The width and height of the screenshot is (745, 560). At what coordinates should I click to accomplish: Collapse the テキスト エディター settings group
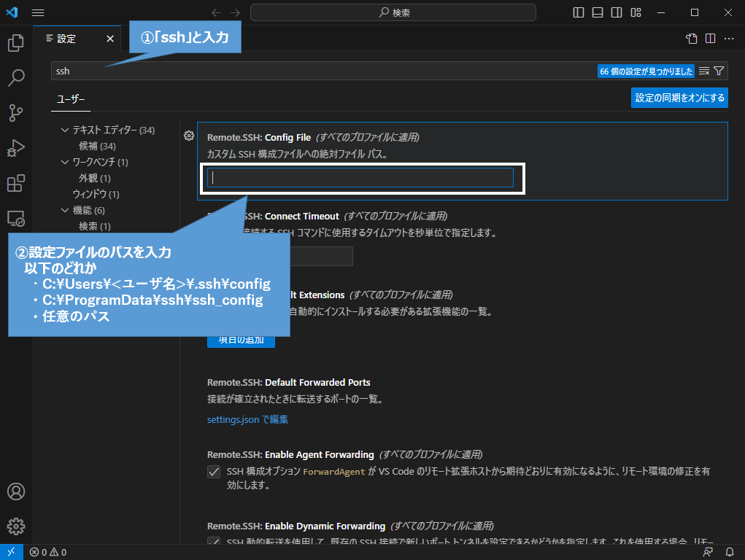64,130
